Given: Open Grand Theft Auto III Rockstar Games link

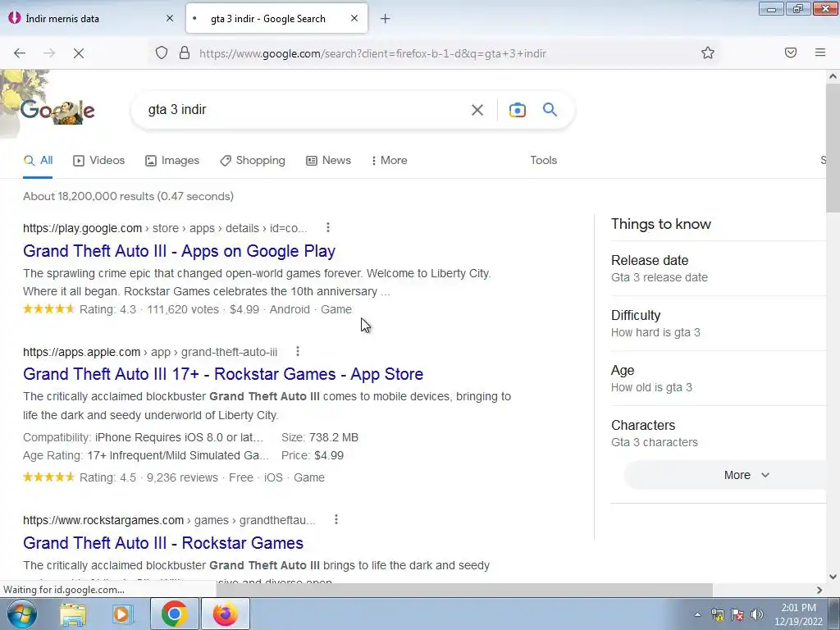Looking at the screenshot, I should 163,543.
